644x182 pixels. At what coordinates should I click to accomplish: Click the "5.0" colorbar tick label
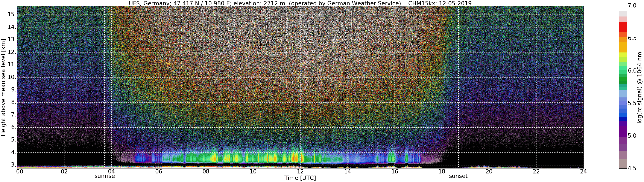click(632, 136)
